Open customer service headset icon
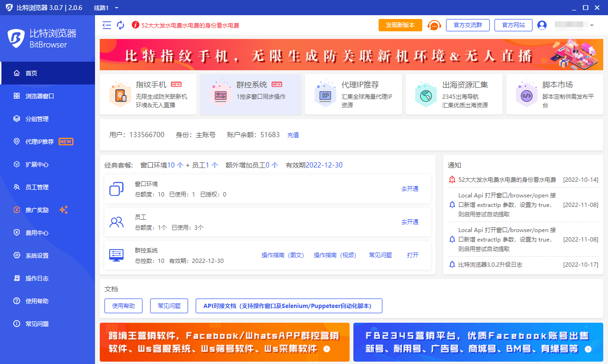Viewport: 608px width, 364px height. click(434, 25)
